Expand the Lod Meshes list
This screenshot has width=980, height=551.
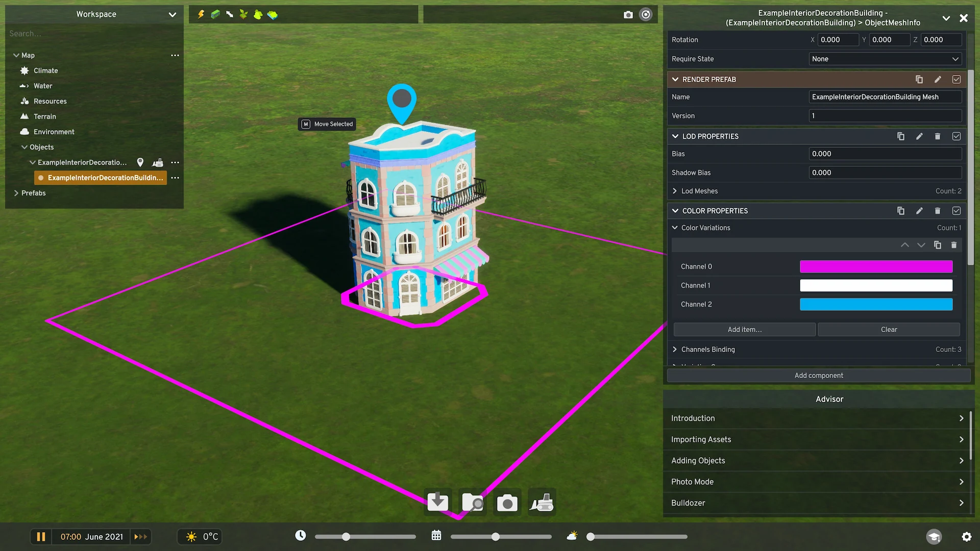coord(675,191)
